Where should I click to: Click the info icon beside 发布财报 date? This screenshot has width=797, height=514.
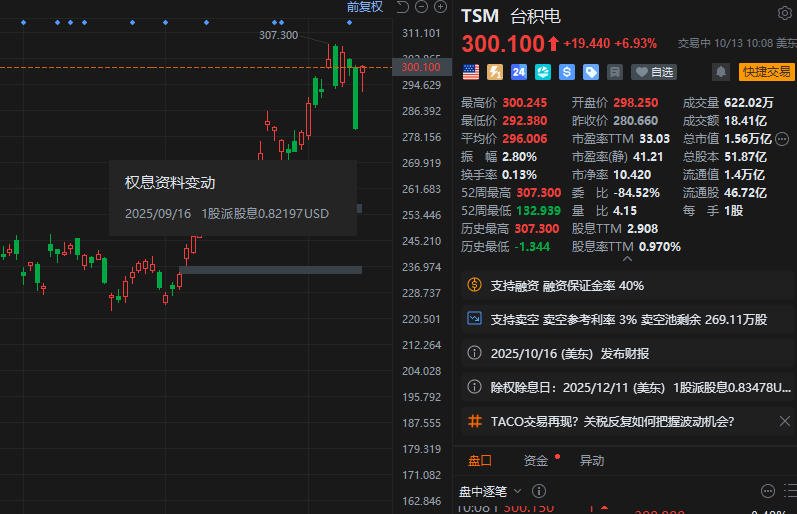click(x=474, y=353)
